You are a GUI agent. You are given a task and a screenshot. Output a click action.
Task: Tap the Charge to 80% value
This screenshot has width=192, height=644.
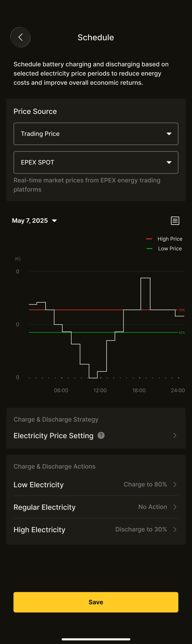point(145,484)
